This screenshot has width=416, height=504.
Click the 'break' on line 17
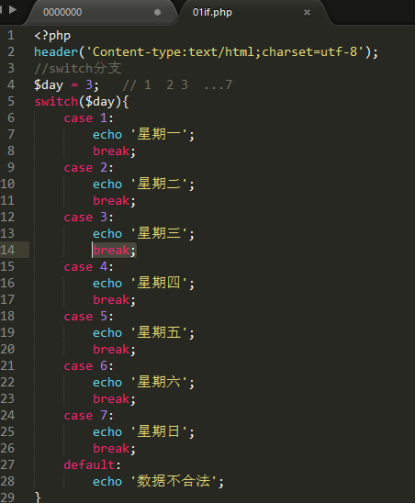pyautogui.click(x=111, y=300)
